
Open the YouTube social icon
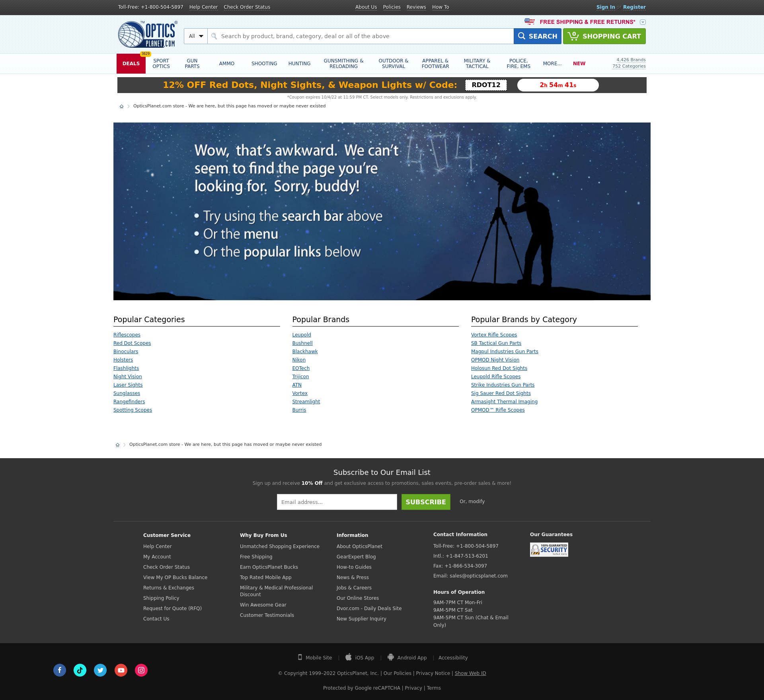(121, 670)
